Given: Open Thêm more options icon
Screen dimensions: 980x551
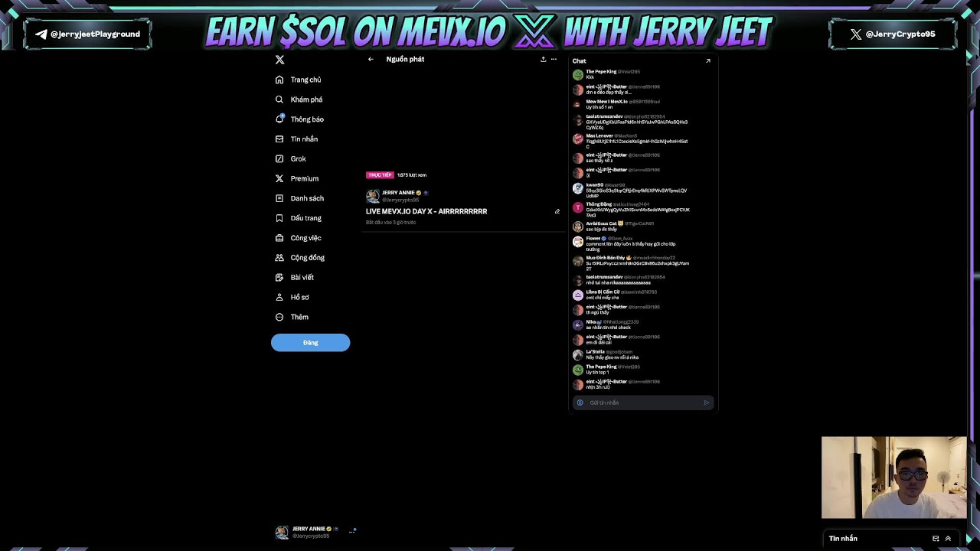Looking at the screenshot, I should [279, 317].
